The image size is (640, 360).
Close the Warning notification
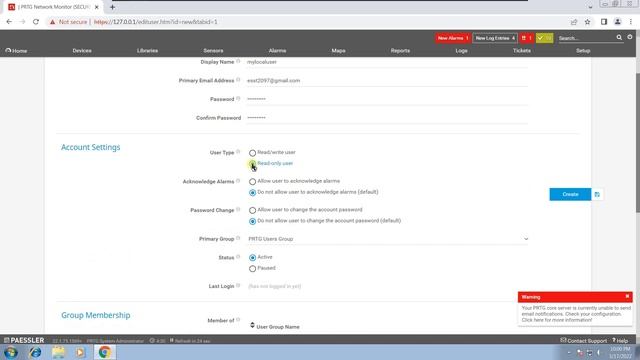[x=627, y=296]
